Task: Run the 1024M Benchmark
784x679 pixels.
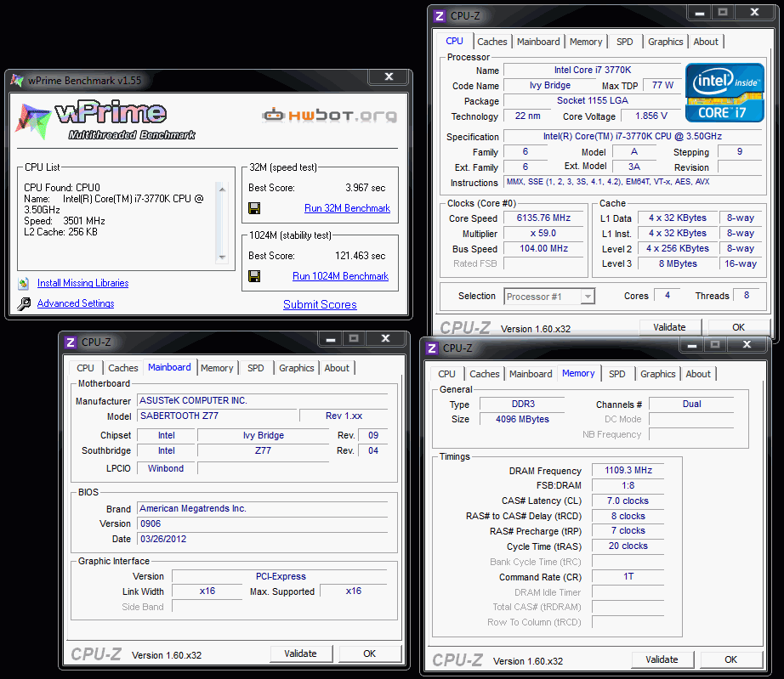Action: coord(340,276)
